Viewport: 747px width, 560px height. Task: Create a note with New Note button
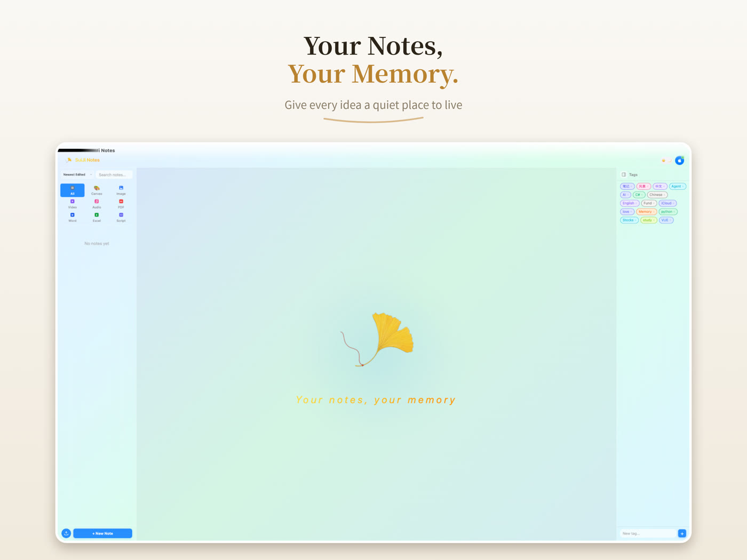(x=102, y=533)
